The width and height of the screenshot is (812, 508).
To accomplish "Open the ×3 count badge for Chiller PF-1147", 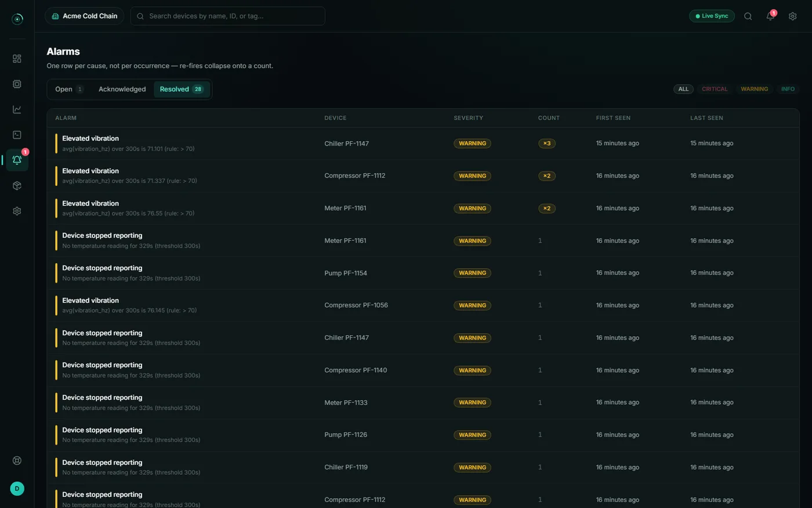I will tap(546, 143).
